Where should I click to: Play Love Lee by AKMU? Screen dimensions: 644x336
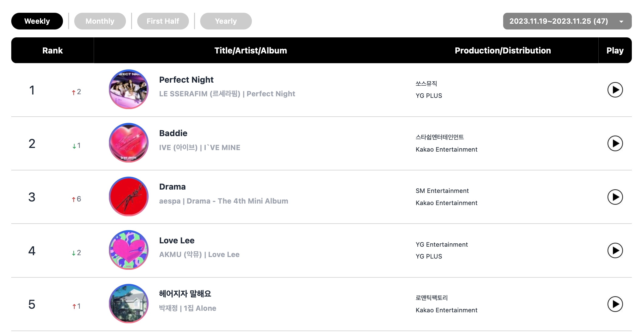click(615, 251)
